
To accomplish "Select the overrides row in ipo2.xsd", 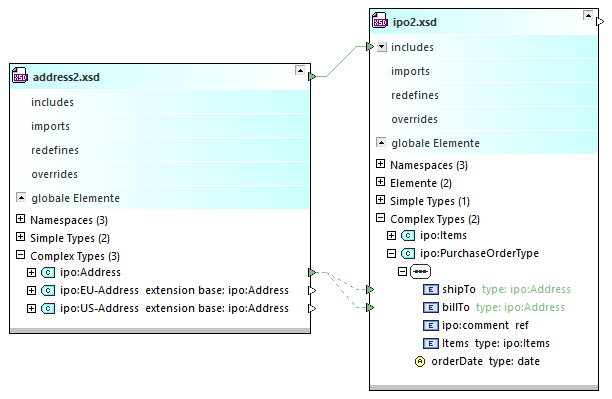I will coord(484,119).
